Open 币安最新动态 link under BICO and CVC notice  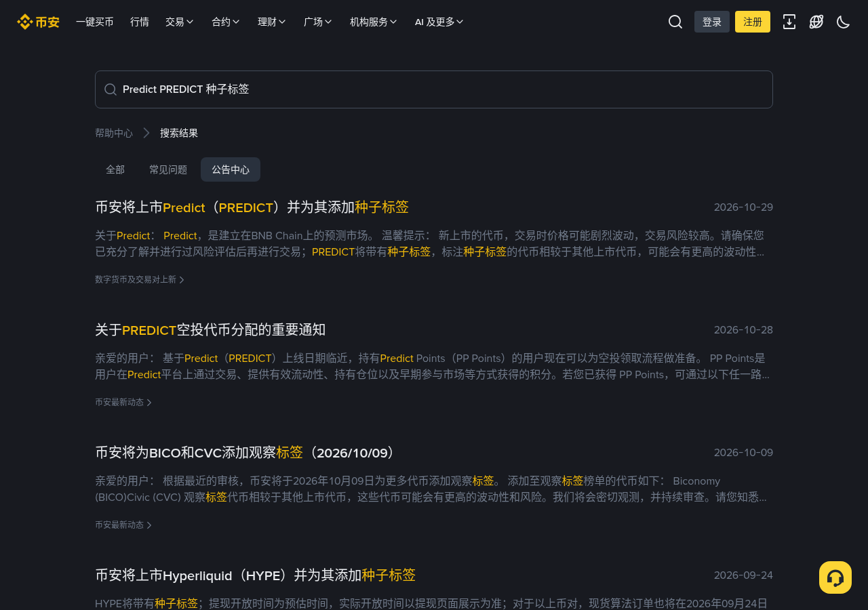[x=123, y=525]
